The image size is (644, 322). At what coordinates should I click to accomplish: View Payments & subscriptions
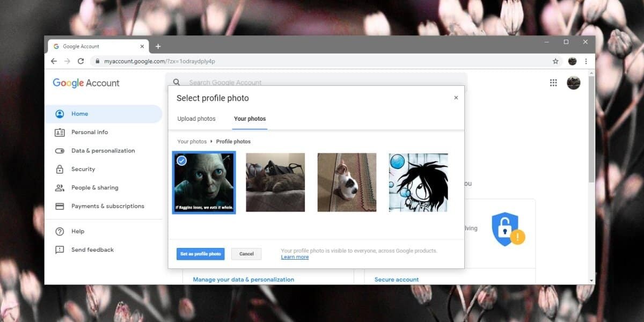(x=107, y=206)
